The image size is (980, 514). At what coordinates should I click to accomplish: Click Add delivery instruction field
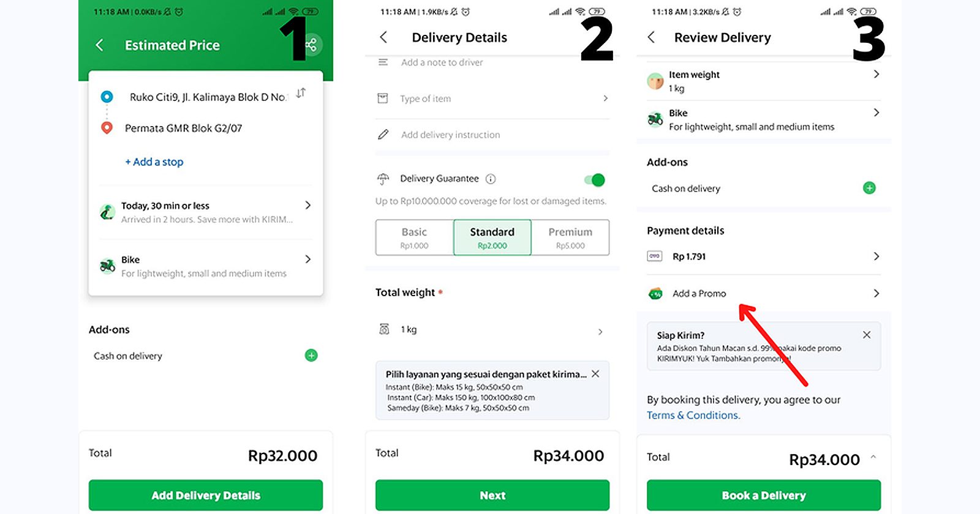(493, 135)
